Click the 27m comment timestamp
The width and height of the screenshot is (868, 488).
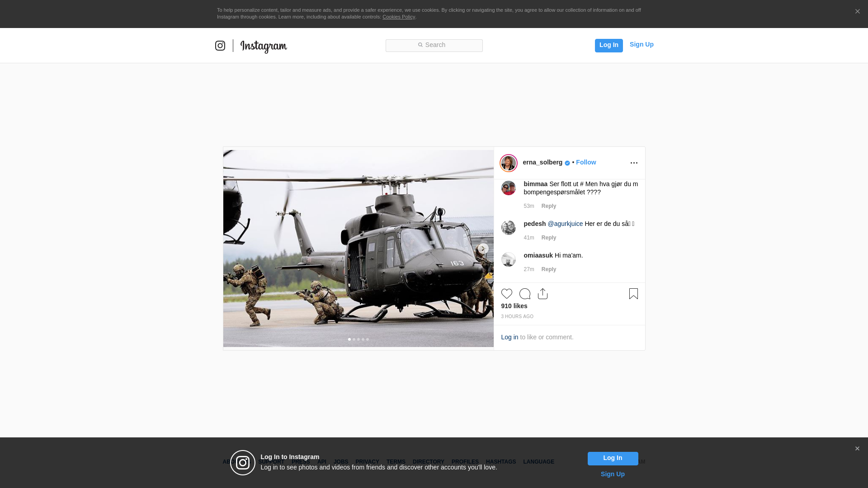[529, 269]
